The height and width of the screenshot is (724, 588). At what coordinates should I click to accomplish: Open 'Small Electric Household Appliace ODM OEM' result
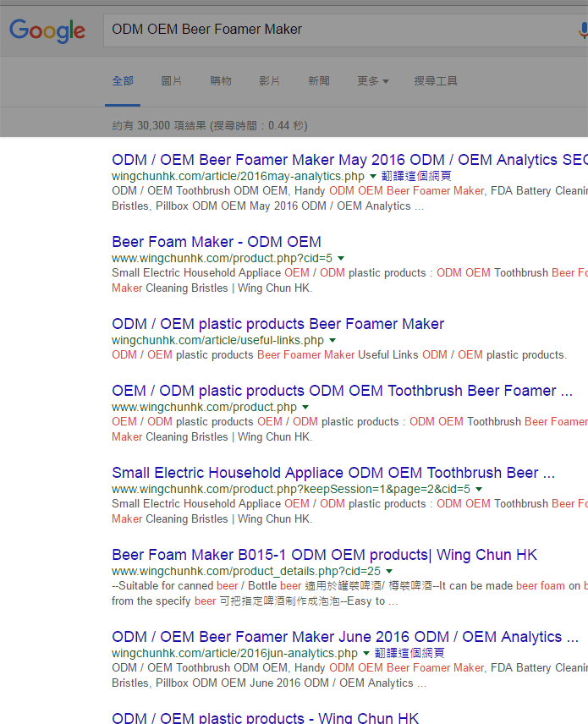click(333, 473)
